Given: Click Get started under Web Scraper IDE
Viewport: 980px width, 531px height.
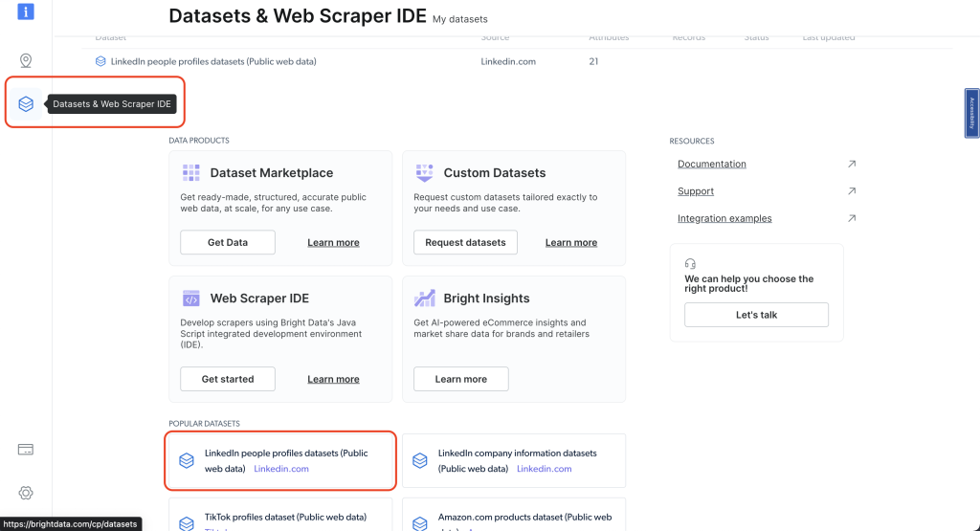Looking at the screenshot, I should (228, 379).
